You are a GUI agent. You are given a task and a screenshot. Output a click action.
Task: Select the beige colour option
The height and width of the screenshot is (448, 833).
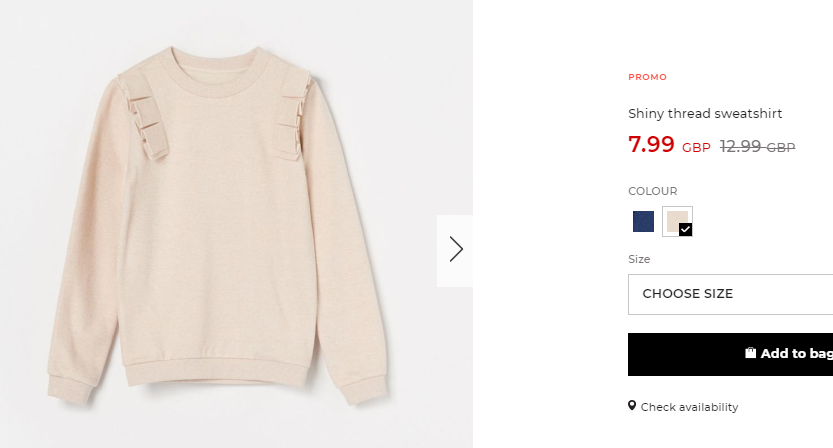[677, 221]
